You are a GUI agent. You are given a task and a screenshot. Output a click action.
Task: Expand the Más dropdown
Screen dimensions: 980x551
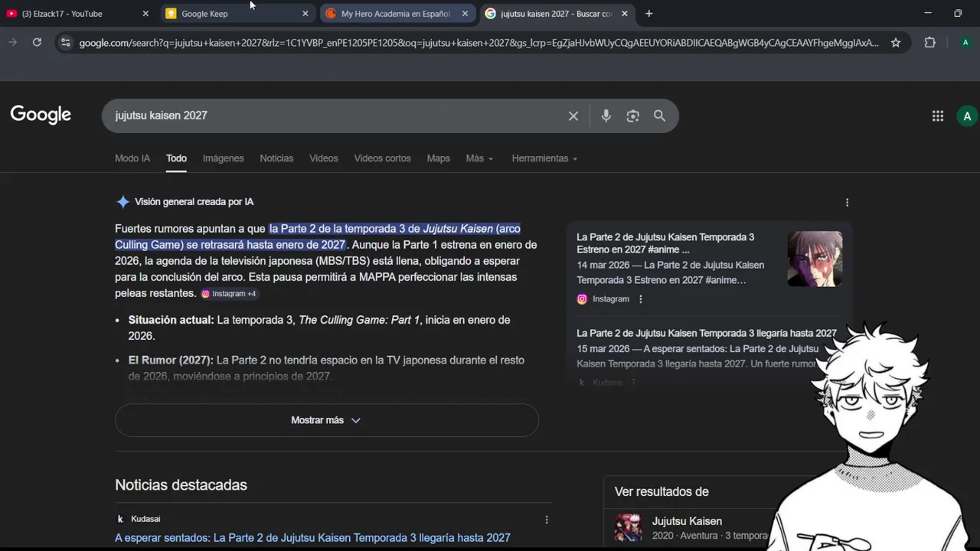pos(479,158)
